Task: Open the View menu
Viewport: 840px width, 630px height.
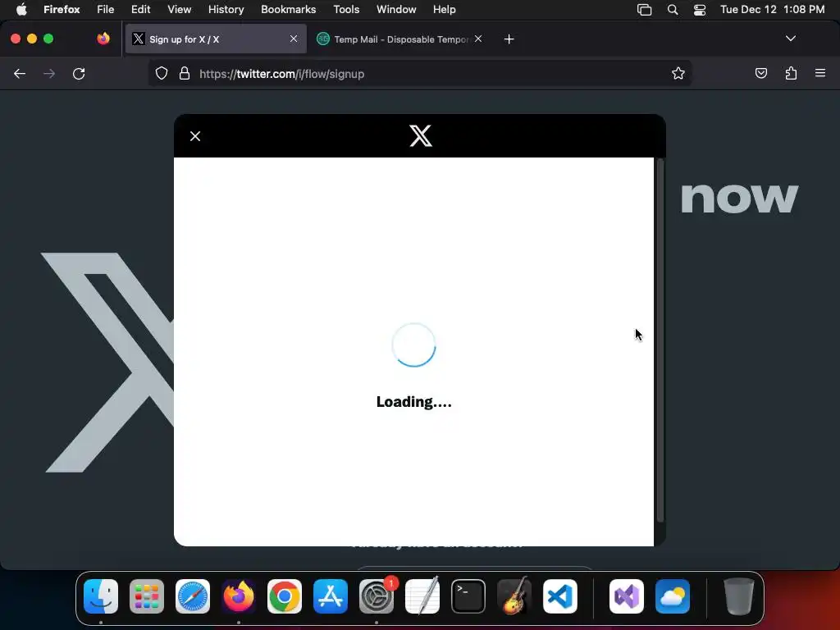Action: pyautogui.click(x=180, y=9)
